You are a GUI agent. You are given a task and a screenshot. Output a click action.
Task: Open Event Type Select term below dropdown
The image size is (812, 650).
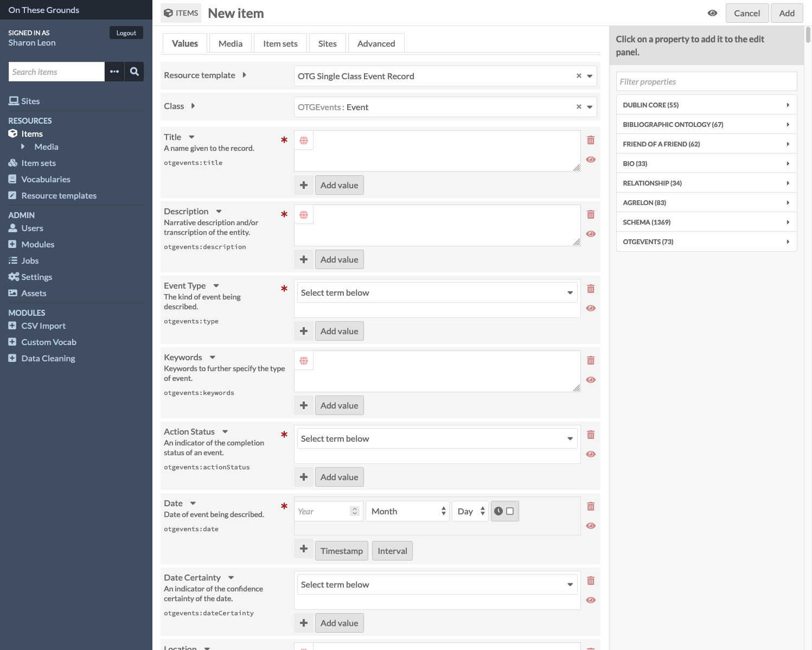point(437,292)
